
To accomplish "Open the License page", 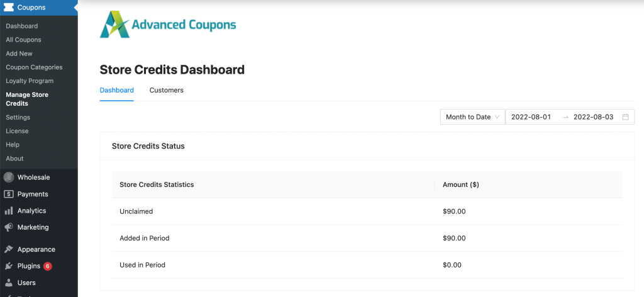I will click(17, 131).
